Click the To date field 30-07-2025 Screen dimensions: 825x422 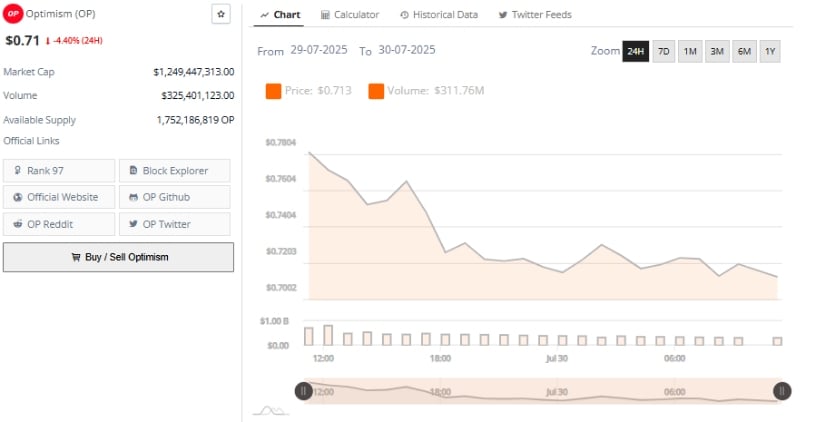(407, 50)
